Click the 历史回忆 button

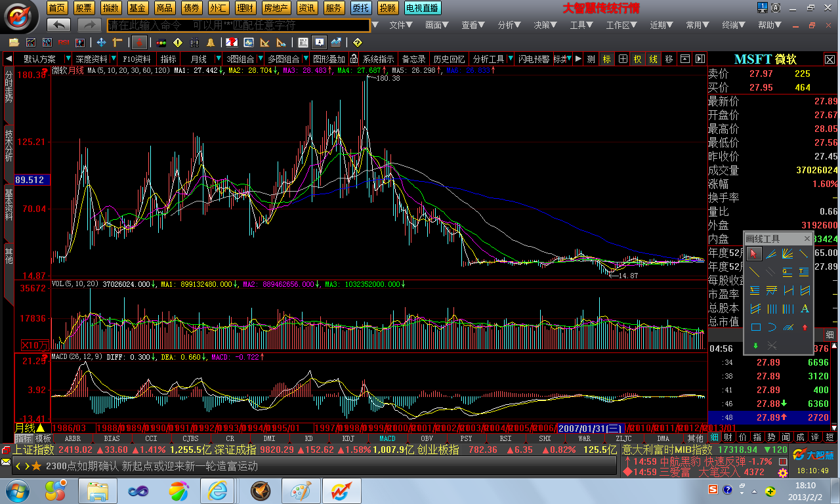(449, 59)
